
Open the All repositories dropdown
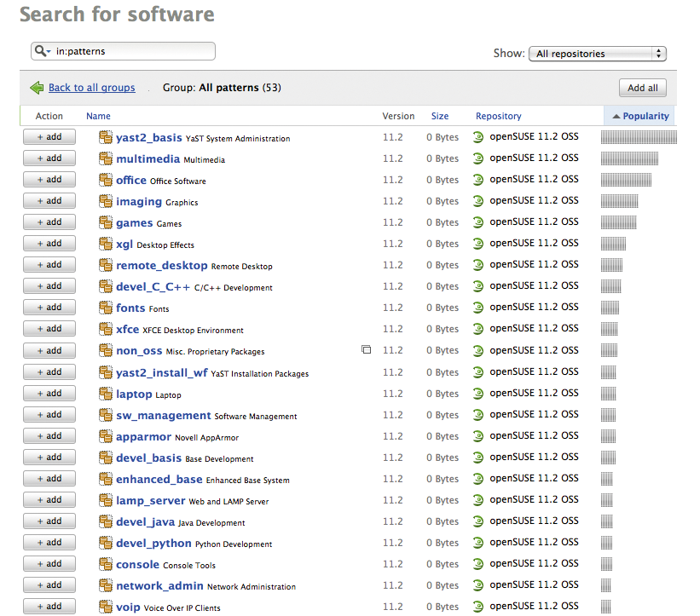point(597,53)
